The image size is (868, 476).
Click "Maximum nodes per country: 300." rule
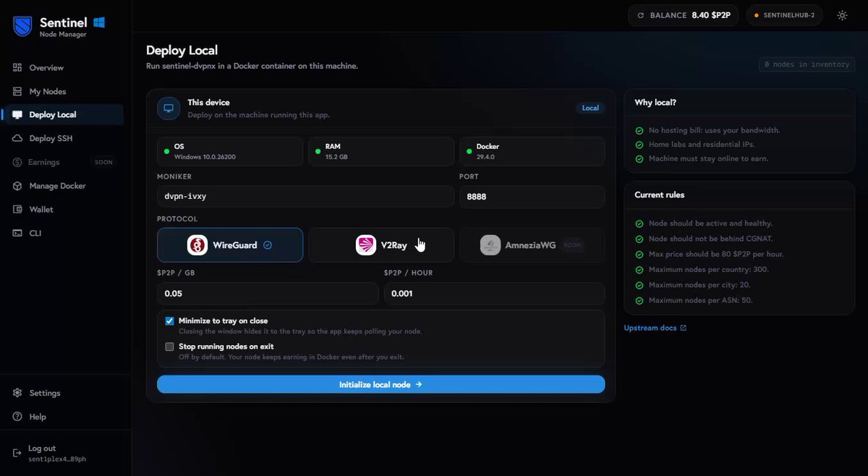tap(708, 270)
